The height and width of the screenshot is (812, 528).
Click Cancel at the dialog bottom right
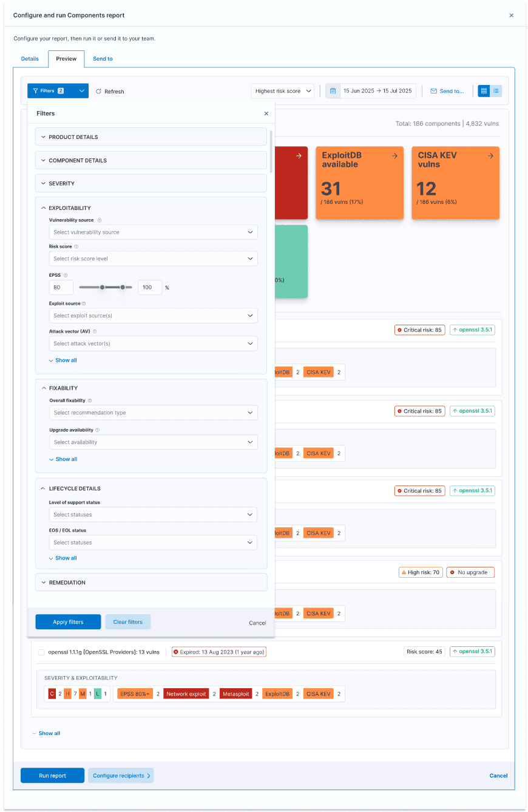(x=498, y=776)
